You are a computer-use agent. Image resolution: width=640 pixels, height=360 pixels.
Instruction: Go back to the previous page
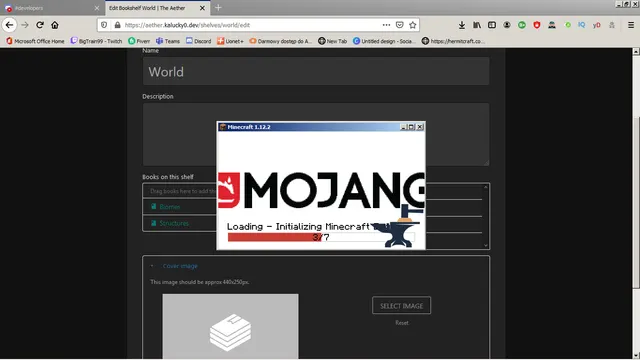[9, 25]
